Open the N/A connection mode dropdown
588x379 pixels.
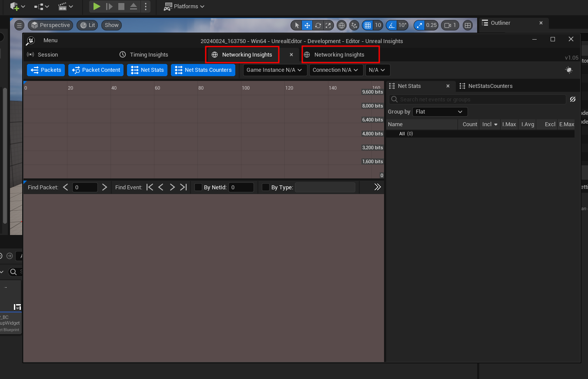(x=378, y=70)
